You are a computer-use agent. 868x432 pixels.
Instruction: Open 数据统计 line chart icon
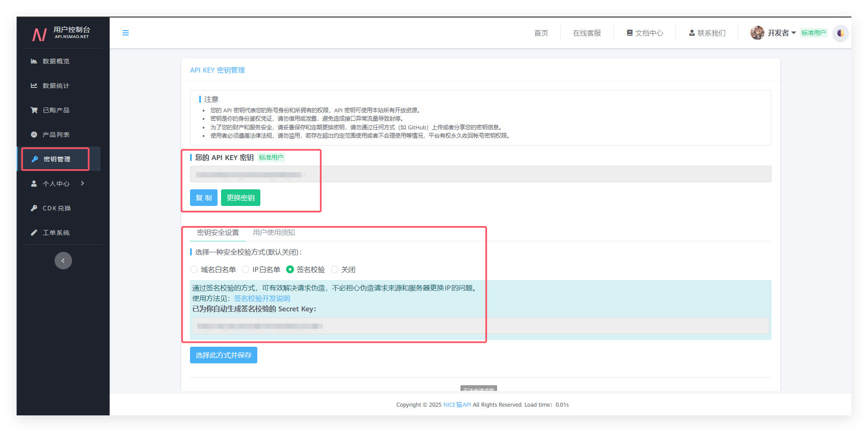[34, 86]
